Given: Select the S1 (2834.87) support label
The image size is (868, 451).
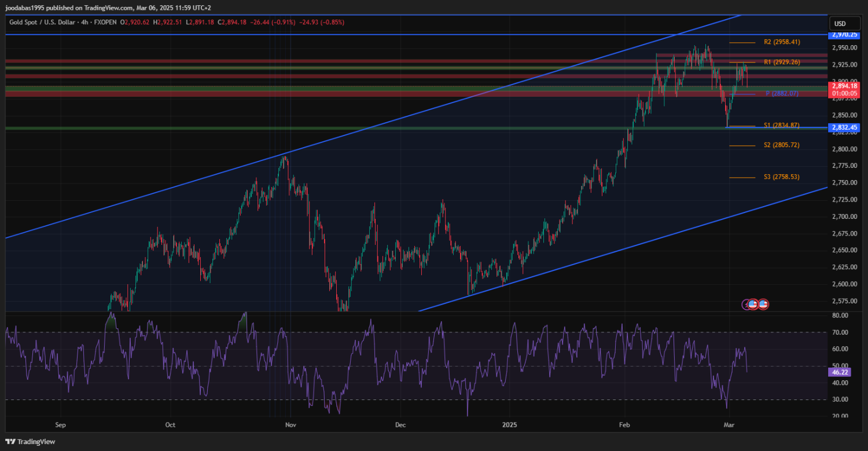Looking at the screenshot, I should coord(781,126).
